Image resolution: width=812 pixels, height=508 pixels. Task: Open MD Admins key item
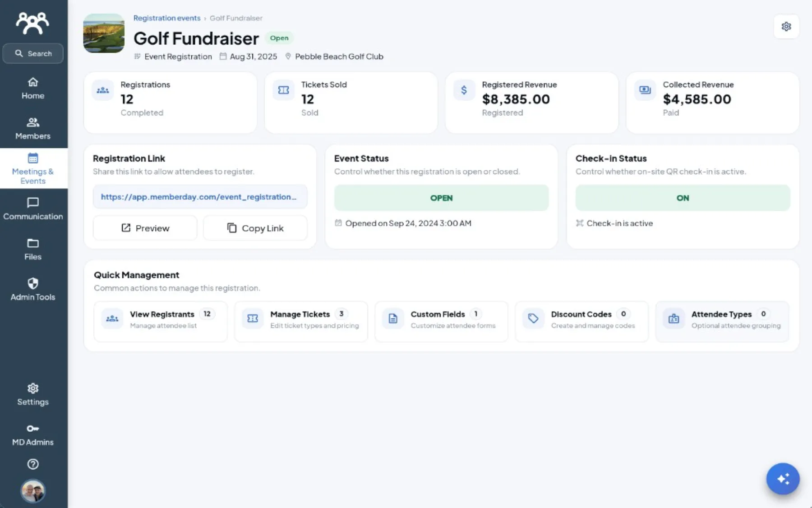tap(33, 435)
